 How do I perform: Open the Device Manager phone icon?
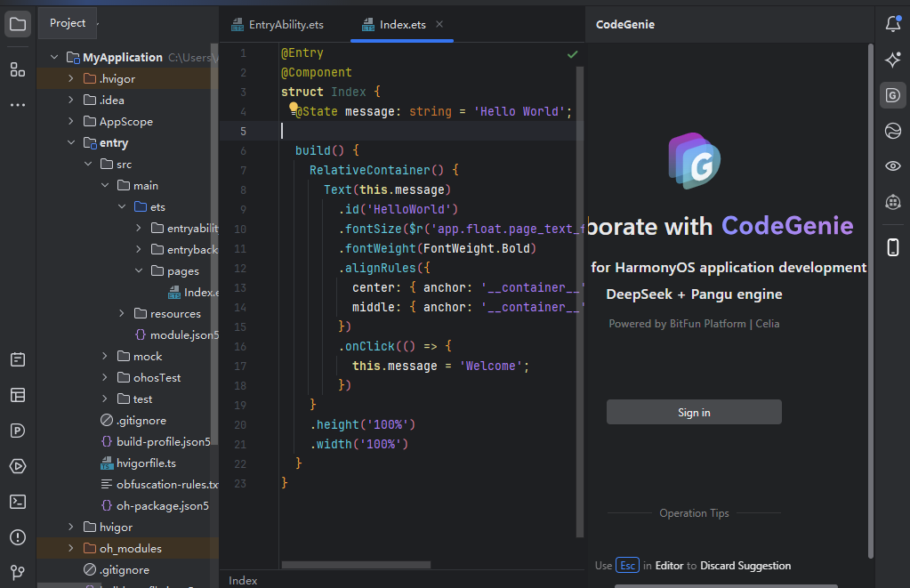(x=893, y=246)
